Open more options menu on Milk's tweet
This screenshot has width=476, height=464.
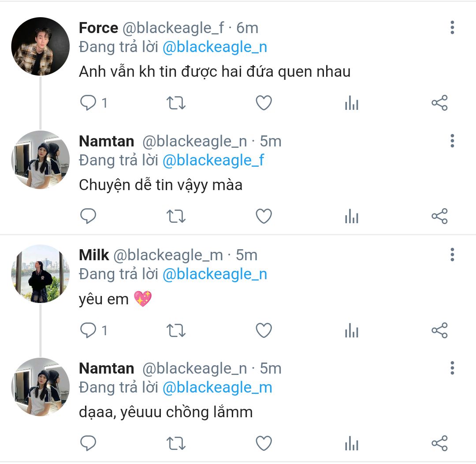[x=452, y=255]
